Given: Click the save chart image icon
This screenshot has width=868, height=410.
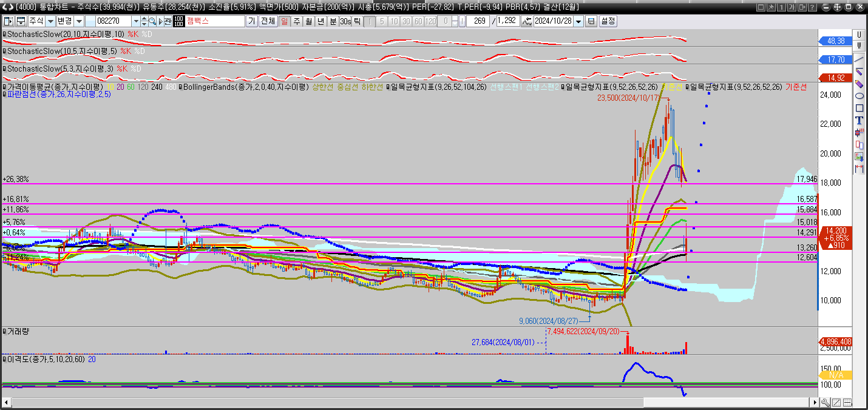Looking at the screenshot, I should pyautogui.click(x=859, y=156).
